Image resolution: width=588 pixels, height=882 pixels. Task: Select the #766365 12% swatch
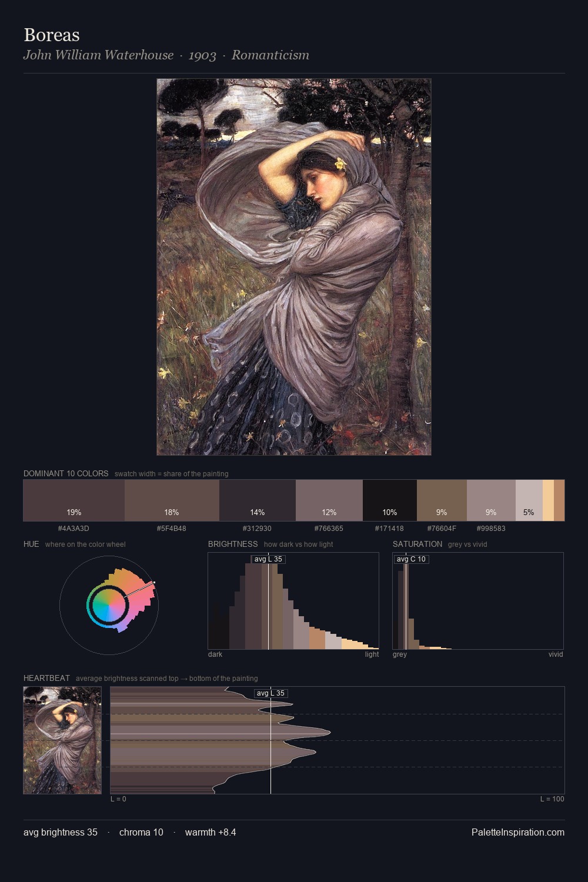coord(329,500)
